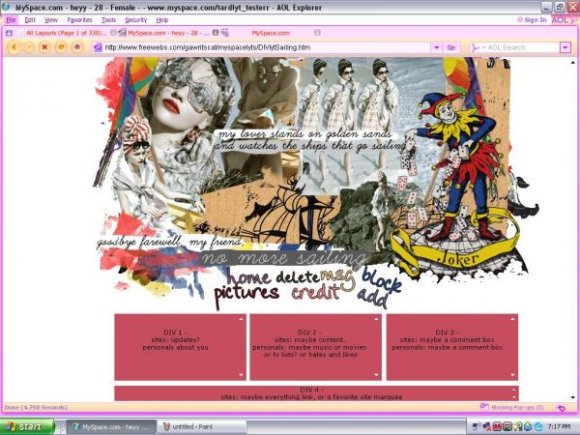Stop page loading with red X button

pos(45,47)
